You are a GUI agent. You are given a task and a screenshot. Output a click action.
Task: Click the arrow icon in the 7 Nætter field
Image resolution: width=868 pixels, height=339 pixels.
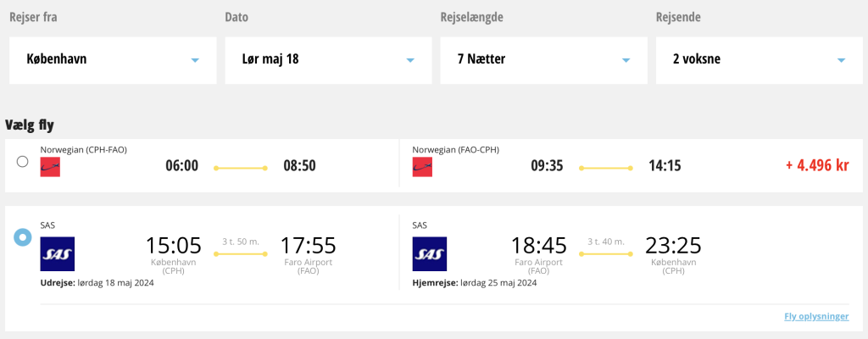coord(626,60)
